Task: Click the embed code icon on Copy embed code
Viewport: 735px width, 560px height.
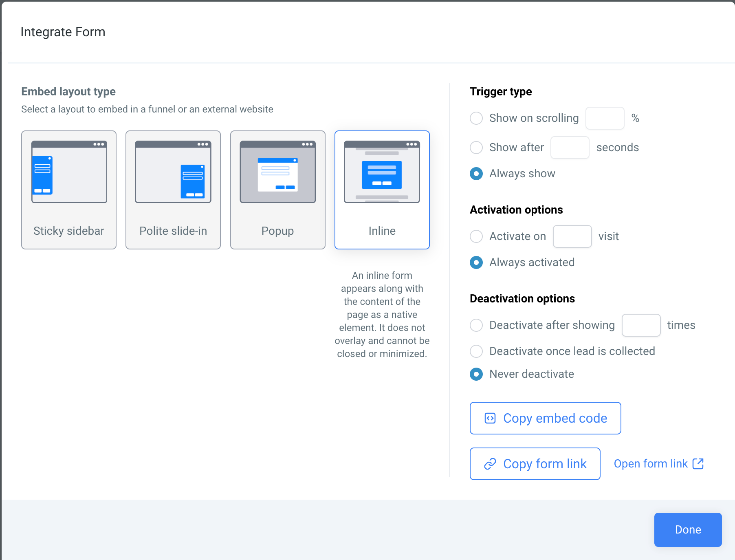Action: coord(490,418)
